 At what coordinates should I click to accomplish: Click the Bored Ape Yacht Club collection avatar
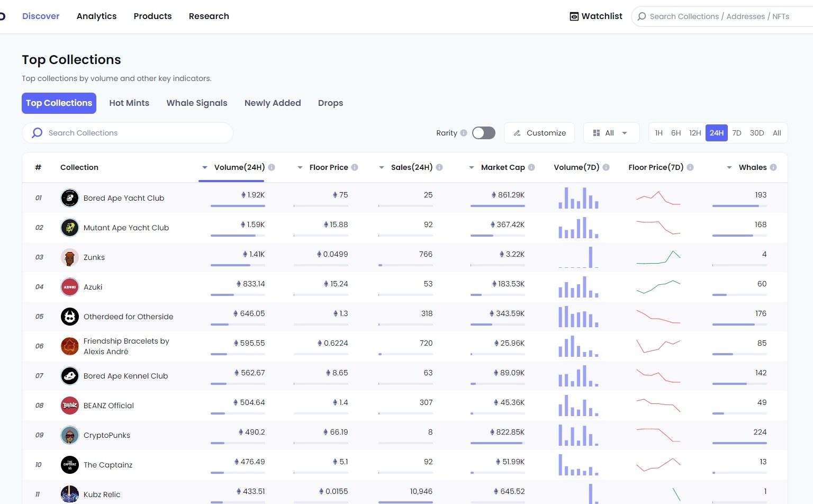tap(69, 198)
